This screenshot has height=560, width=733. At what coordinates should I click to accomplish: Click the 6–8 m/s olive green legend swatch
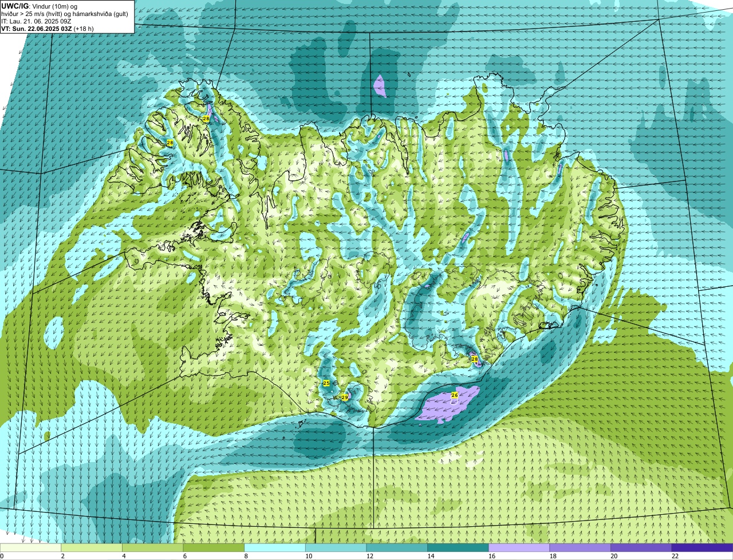[214, 547]
